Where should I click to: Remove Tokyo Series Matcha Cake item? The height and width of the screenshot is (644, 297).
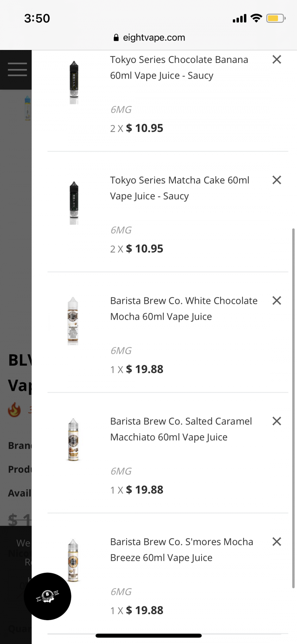point(277,180)
